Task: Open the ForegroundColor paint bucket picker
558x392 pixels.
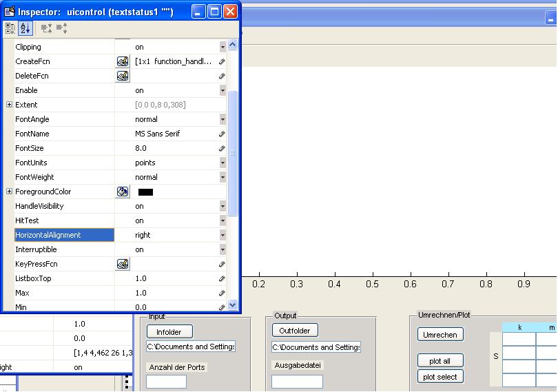Action: (x=123, y=192)
